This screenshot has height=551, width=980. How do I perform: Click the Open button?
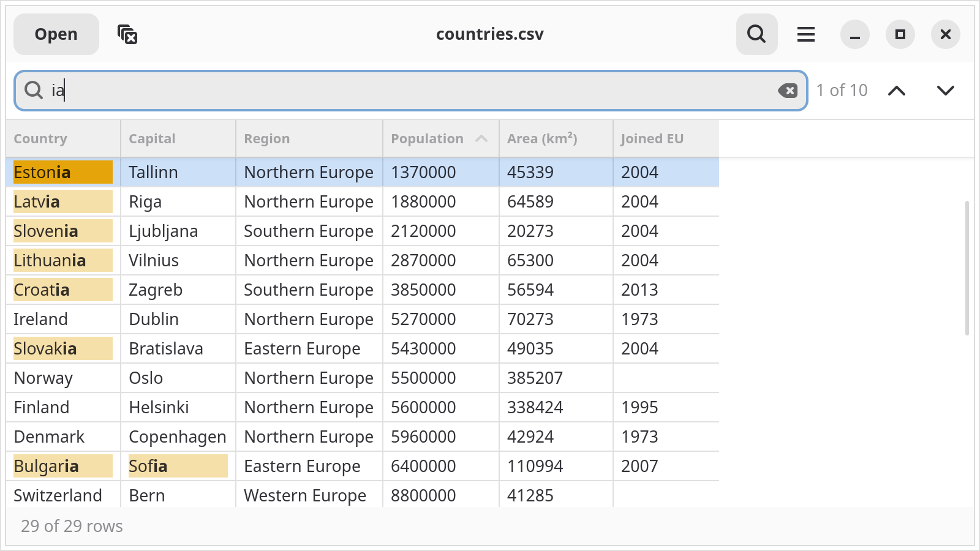pos(56,34)
